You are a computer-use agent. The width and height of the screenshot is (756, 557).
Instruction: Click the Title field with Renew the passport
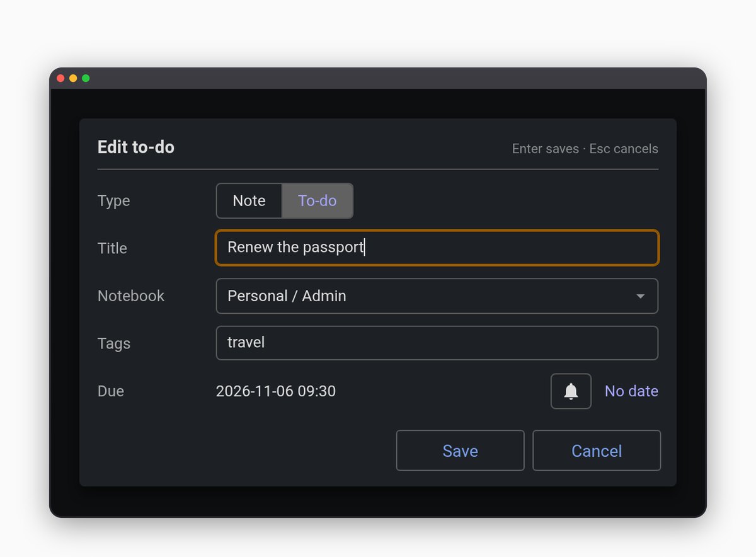[437, 248]
